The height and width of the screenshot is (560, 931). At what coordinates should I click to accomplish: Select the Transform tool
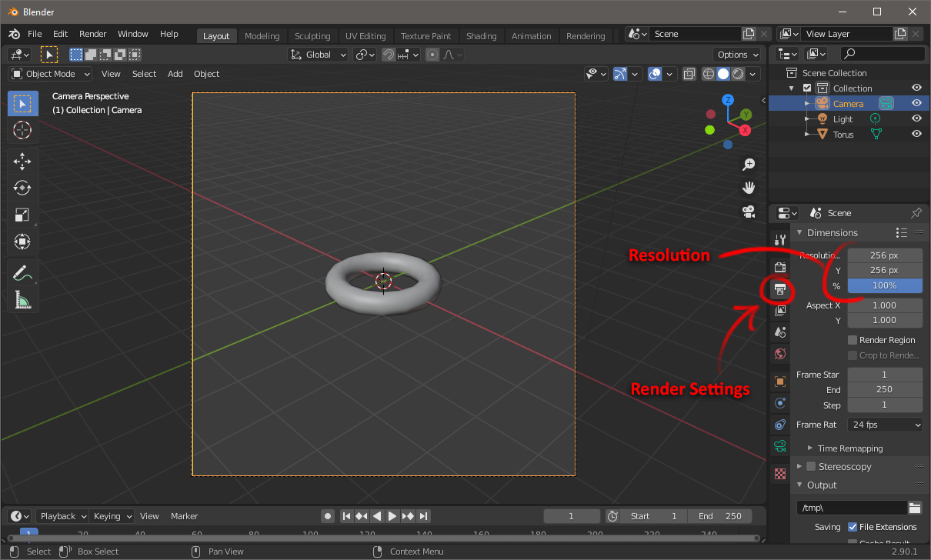22,242
